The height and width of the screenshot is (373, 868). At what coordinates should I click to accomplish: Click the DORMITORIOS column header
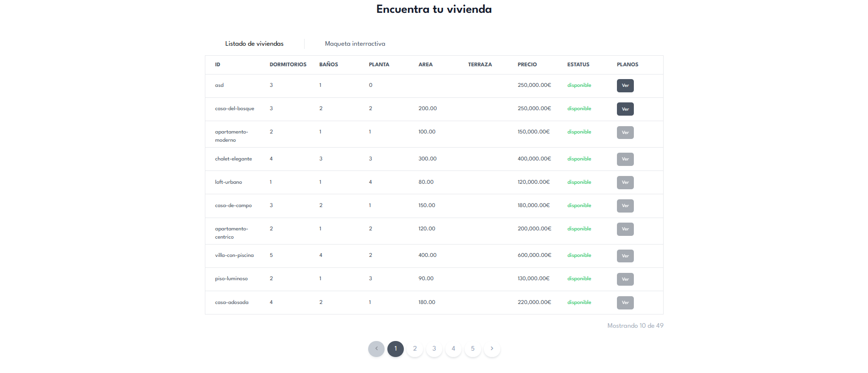[x=288, y=65]
